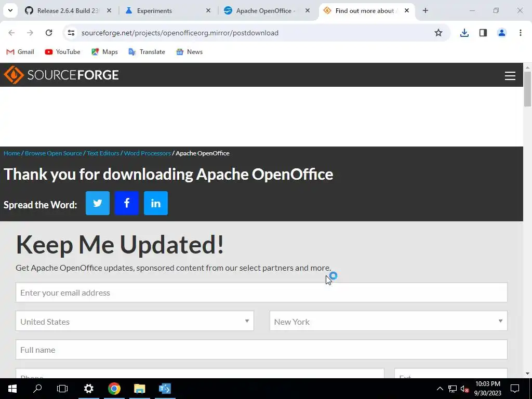Open Chrome three-dot menu
This screenshot has width=532, height=399.
pyautogui.click(x=521, y=33)
